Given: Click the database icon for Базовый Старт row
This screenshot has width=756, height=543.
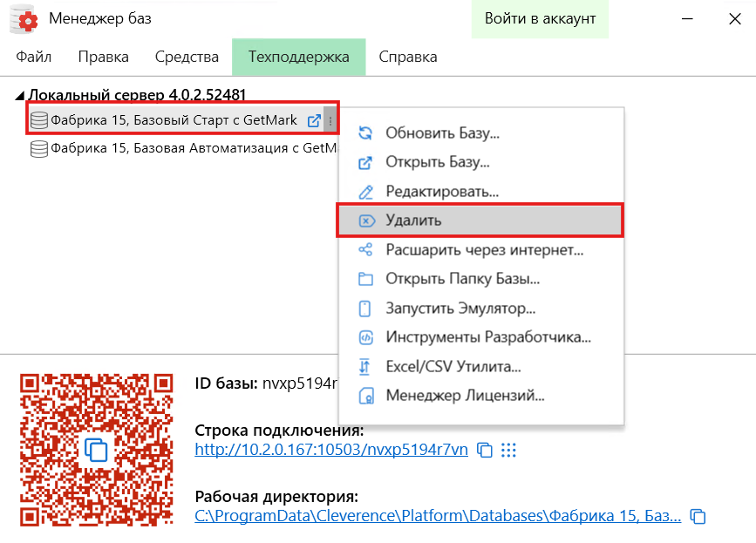Looking at the screenshot, I should point(39,120).
